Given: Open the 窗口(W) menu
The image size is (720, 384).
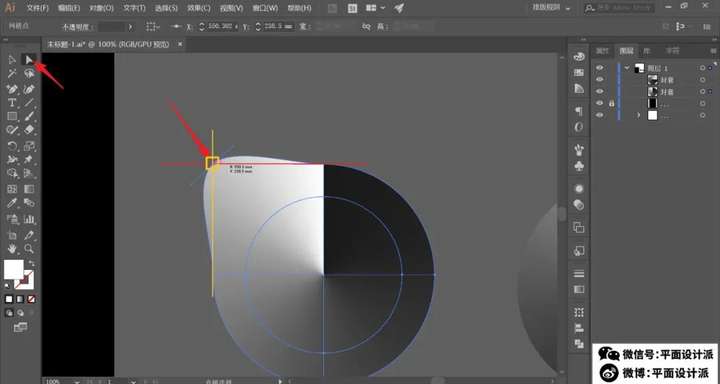Looking at the screenshot, I should coord(265,8).
